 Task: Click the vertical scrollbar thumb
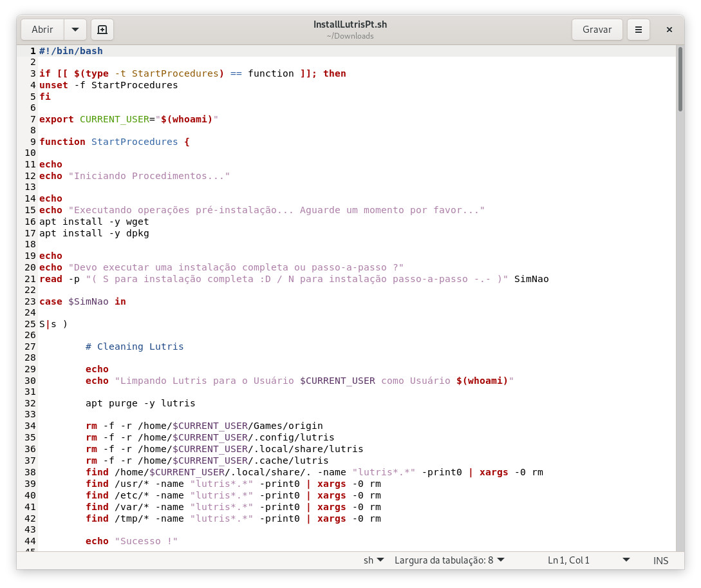[680, 79]
